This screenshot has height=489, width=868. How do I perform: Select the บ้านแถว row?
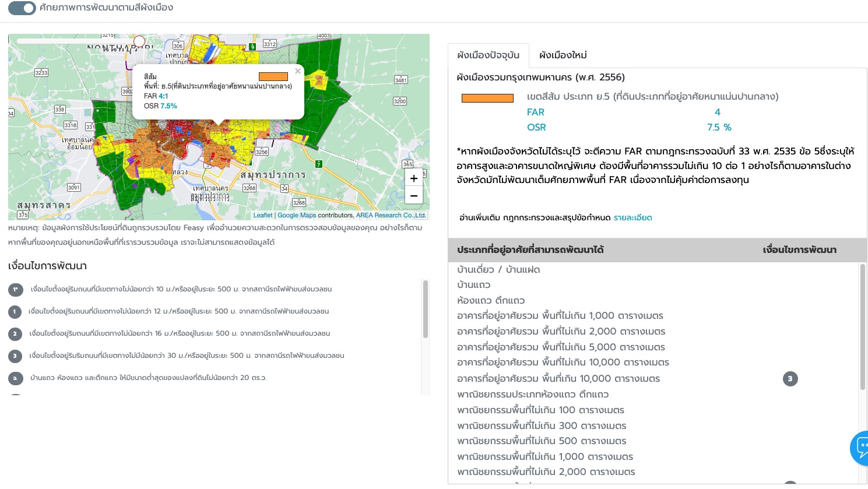(653, 284)
